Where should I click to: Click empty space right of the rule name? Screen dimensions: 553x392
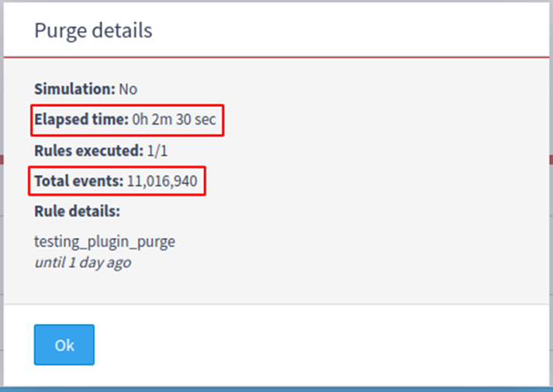(x=349, y=241)
